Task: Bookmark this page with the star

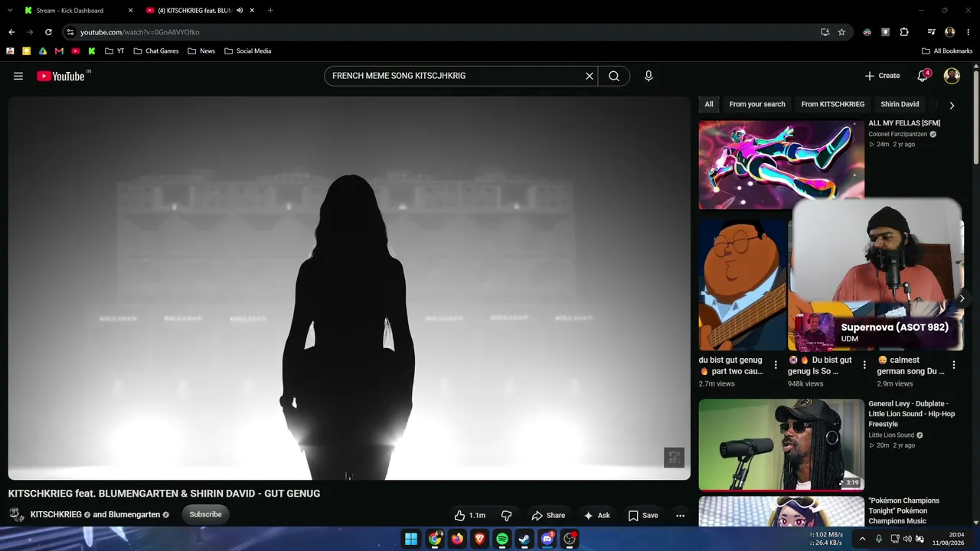Action: point(841,32)
